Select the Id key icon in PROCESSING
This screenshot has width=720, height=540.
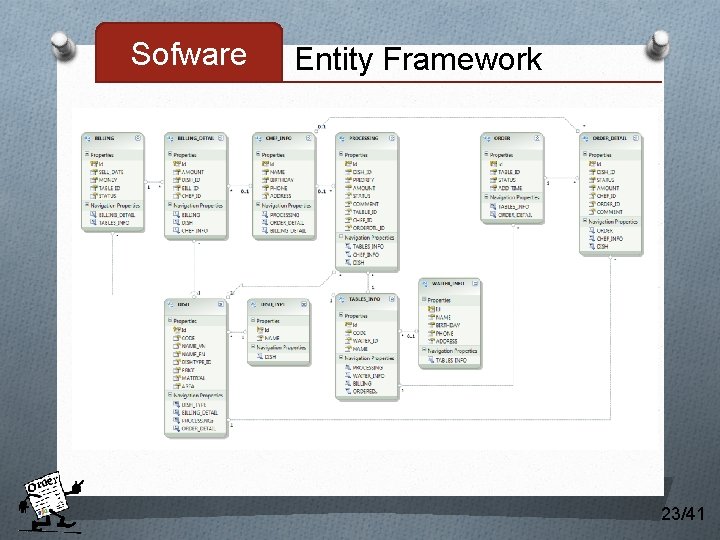[x=348, y=163]
